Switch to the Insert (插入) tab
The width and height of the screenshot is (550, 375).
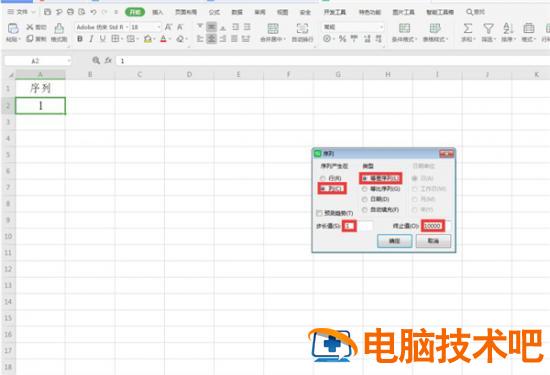coord(157,12)
